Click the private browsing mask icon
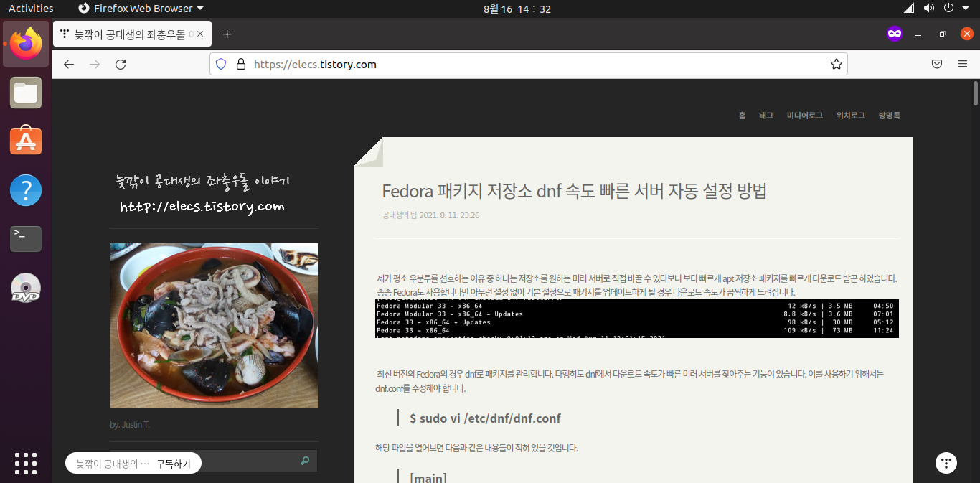The width and height of the screenshot is (980, 483). coord(894,34)
